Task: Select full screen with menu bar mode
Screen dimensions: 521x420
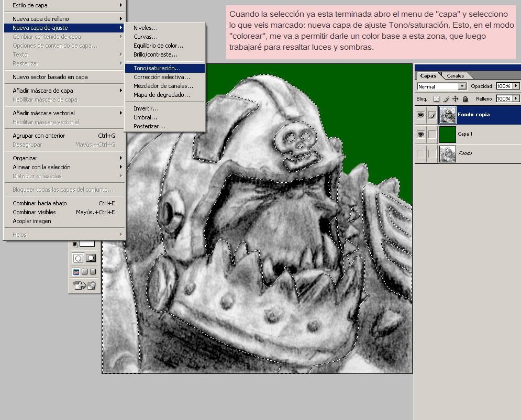Action: click(85, 272)
